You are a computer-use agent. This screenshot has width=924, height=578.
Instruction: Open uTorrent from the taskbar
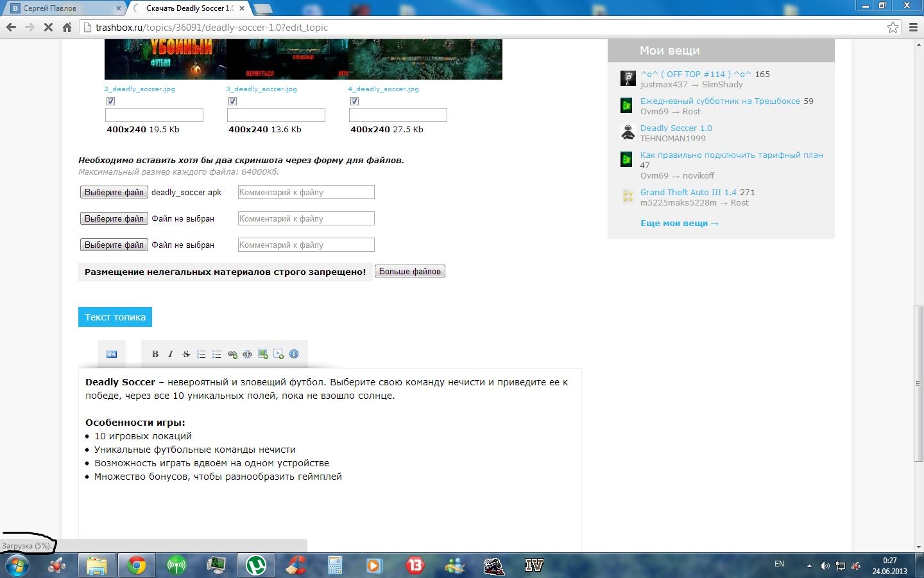pyautogui.click(x=256, y=566)
